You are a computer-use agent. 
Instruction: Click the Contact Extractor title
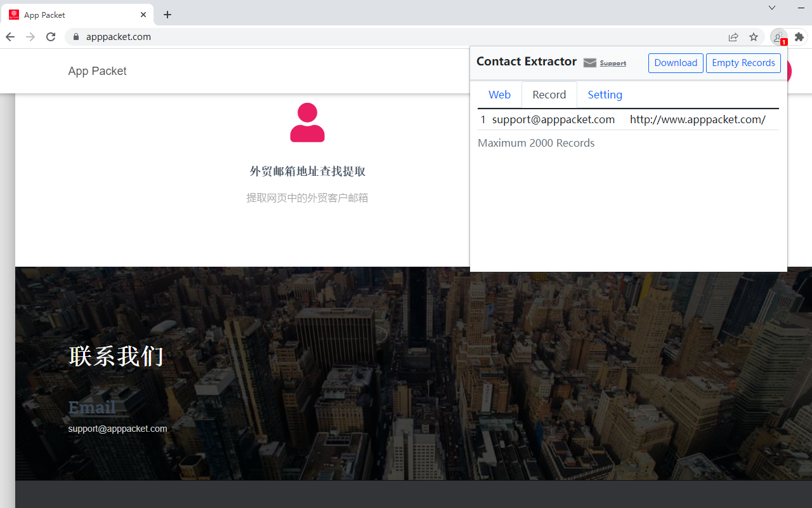527,62
